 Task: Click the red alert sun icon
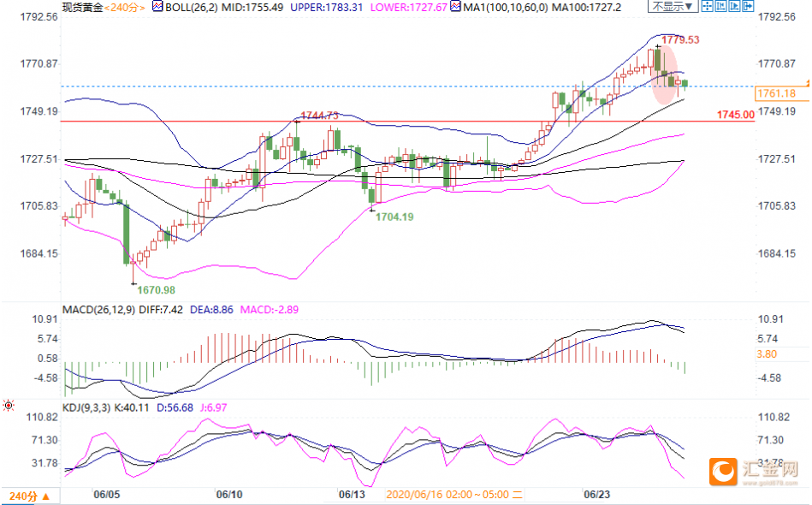(x=9, y=405)
